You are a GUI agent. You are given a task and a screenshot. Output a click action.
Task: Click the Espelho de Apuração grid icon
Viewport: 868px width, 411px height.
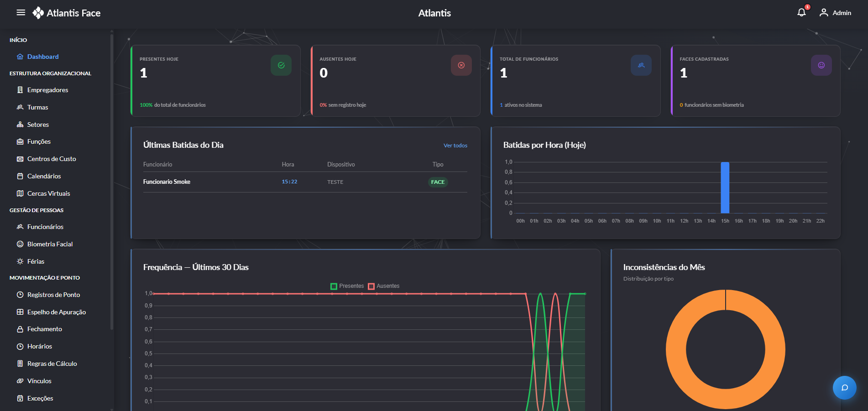(20, 312)
